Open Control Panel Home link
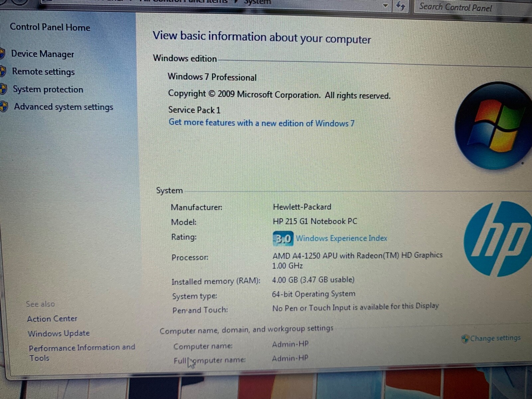 (x=50, y=27)
